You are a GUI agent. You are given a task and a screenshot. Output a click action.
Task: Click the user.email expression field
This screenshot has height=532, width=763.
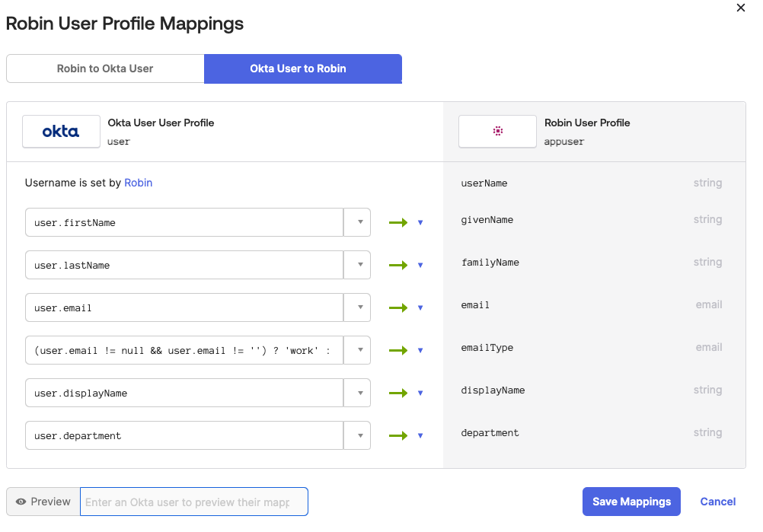click(x=184, y=307)
